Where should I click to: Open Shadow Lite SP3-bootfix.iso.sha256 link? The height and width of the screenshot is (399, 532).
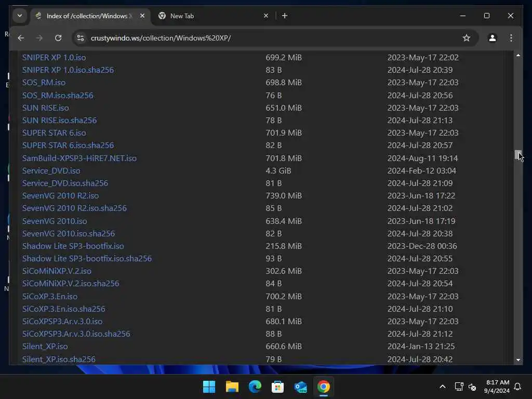[x=87, y=259]
